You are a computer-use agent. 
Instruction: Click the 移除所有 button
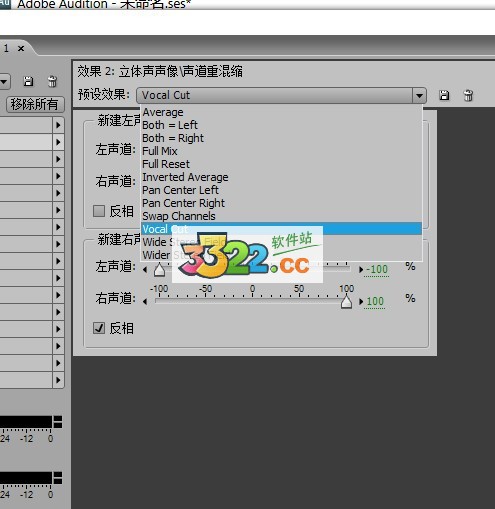click(x=34, y=104)
